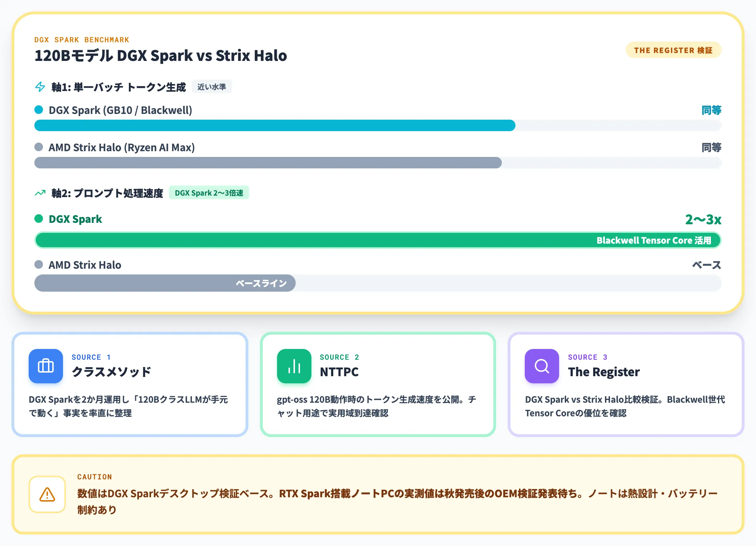Image resolution: width=756 pixels, height=546 pixels.
Task: Click the SOURCE 1 label
Action: [x=91, y=357]
